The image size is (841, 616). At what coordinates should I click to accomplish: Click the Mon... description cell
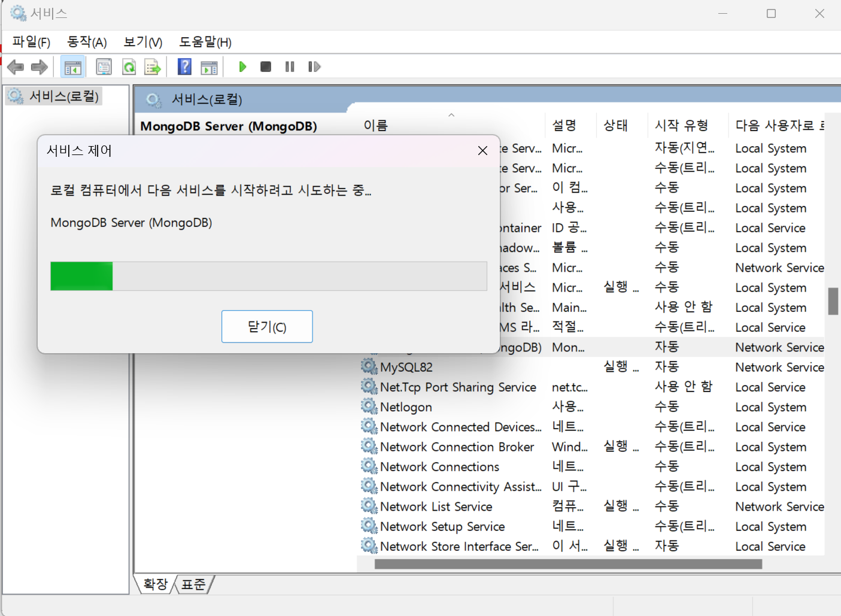point(568,347)
